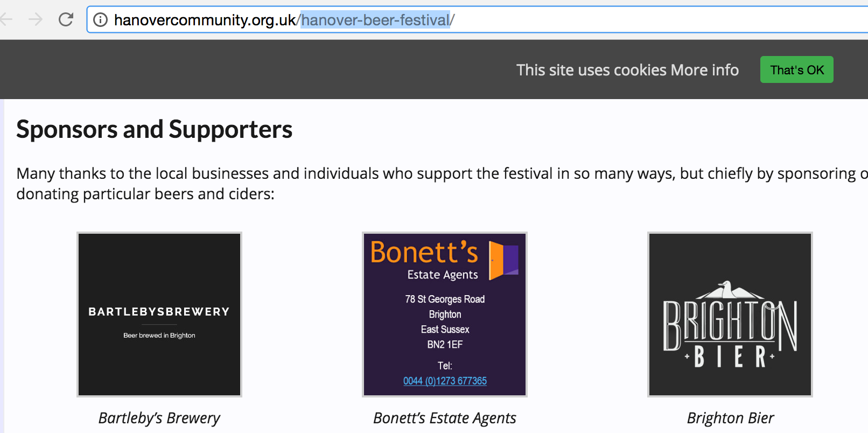Image resolution: width=868 pixels, height=433 pixels.
Task: Click the browser forward arrow
Action: tap(36, 20)
